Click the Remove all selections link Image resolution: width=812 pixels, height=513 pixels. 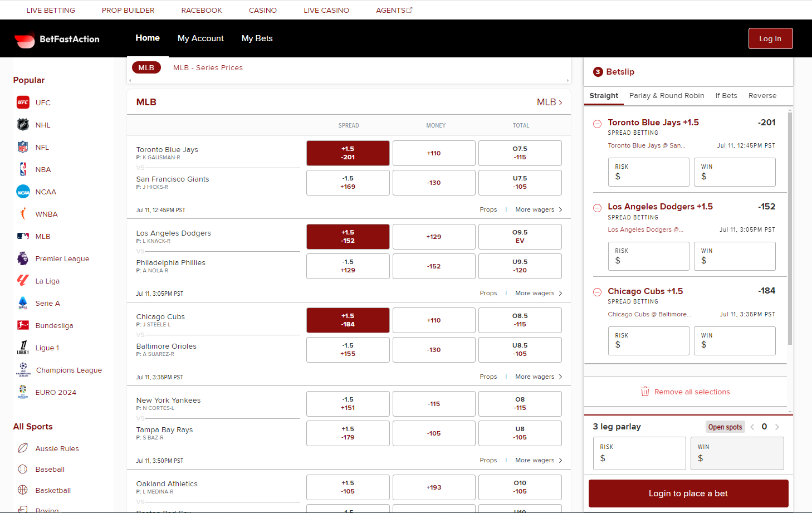click(692, 392)
